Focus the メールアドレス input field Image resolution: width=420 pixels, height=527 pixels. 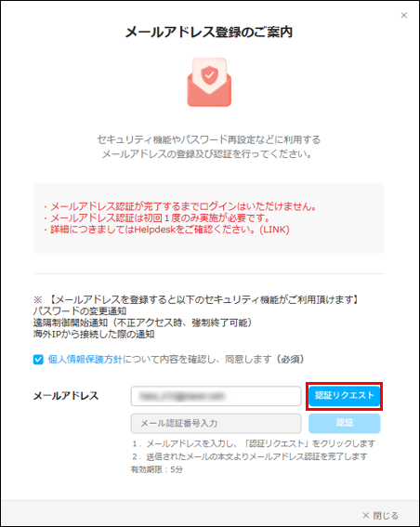[x=216, y=396]
